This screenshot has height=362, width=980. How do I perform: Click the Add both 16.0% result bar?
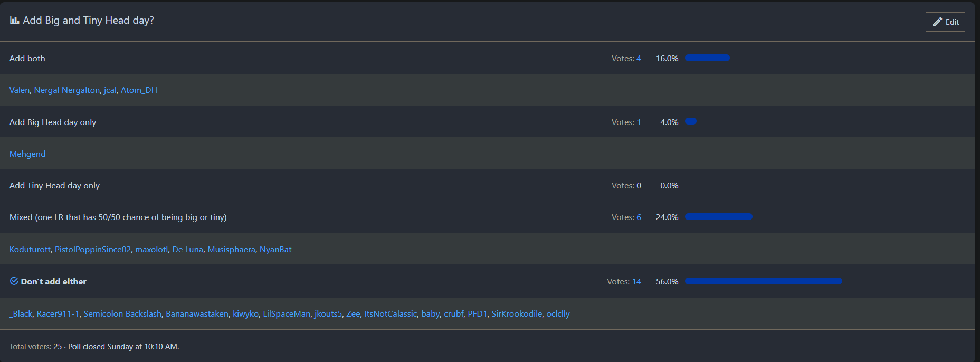click(x=707, y=58)
